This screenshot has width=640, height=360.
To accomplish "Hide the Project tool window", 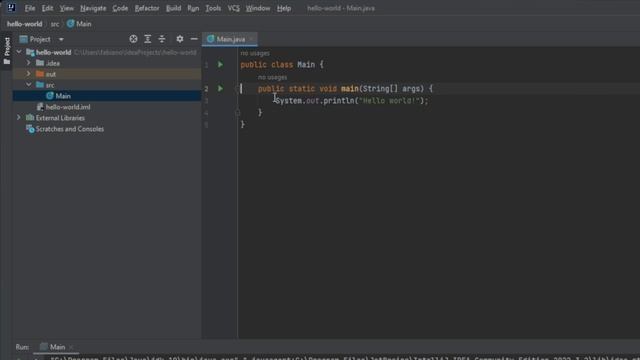I will (x=194, y=39).
